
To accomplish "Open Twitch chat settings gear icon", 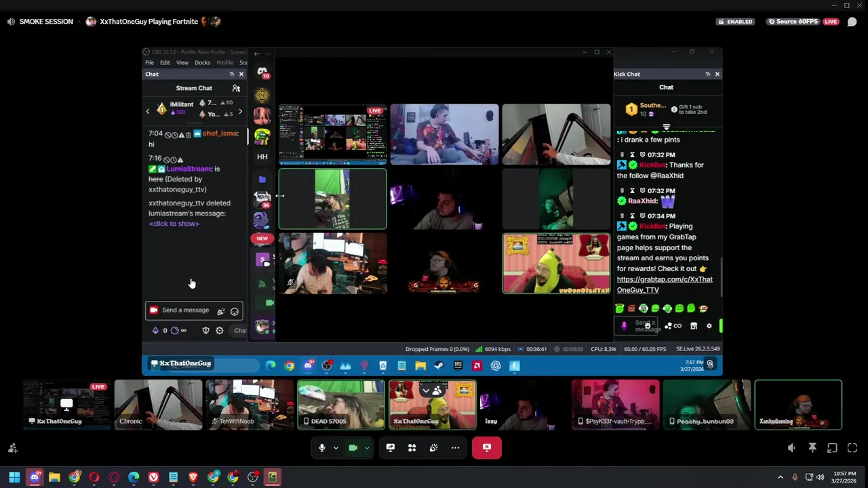I will [219, 331].
